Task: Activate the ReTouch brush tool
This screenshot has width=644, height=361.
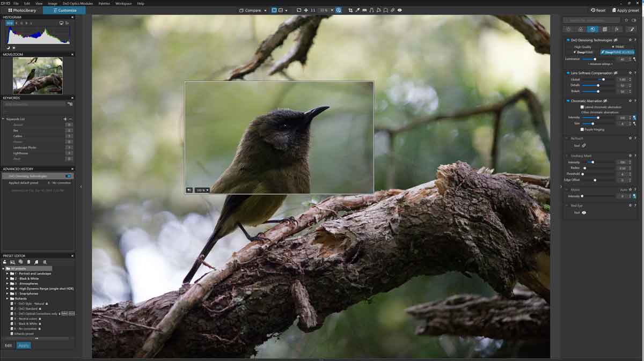Action: (585, 145)
